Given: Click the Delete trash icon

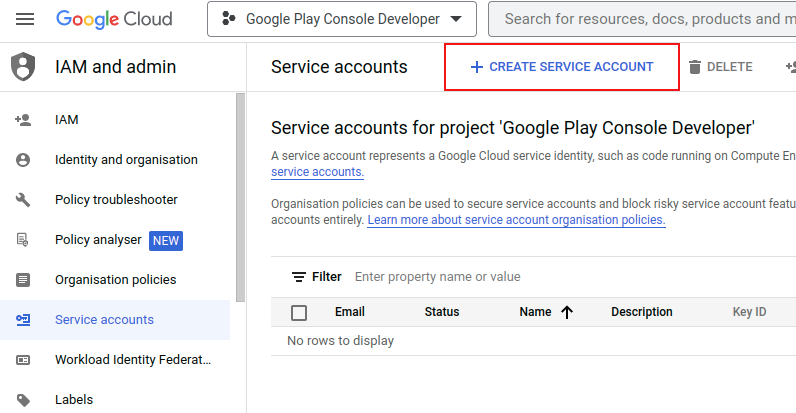Looking at the screenshot, I should point(695,67).
